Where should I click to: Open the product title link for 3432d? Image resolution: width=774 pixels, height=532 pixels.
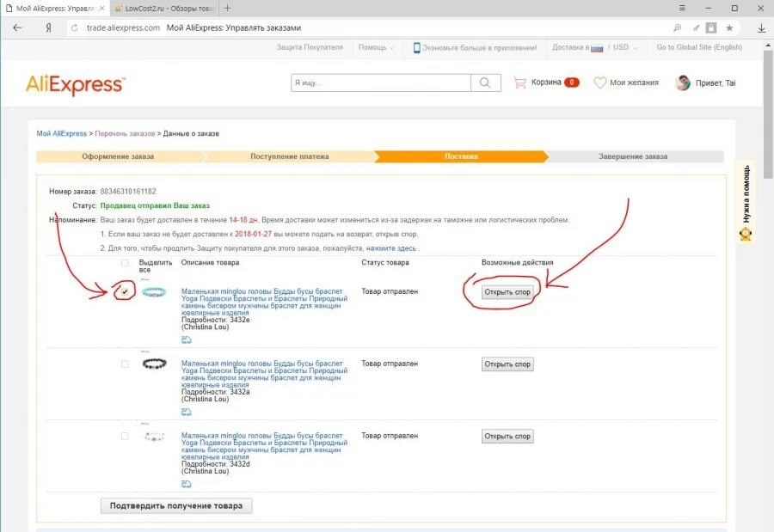(x=264, y=446)
